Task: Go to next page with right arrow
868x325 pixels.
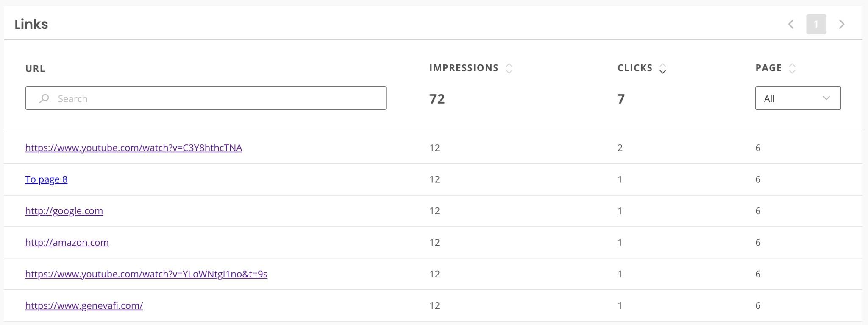Action: point(842,24)
